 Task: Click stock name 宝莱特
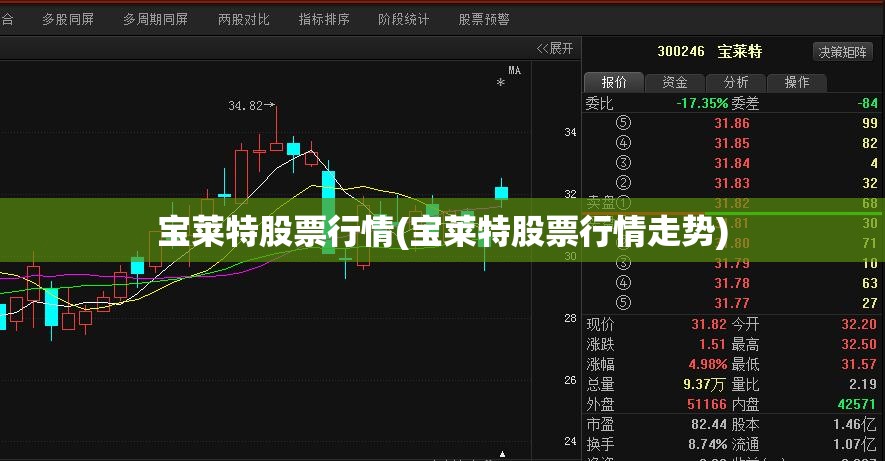[x=740, y=52]
